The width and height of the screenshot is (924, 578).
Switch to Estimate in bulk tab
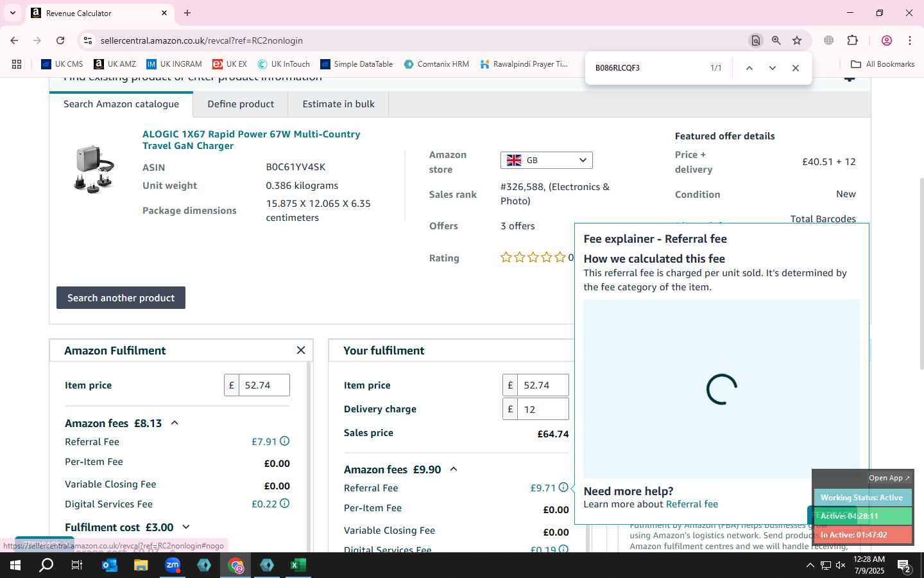(338, 104)
